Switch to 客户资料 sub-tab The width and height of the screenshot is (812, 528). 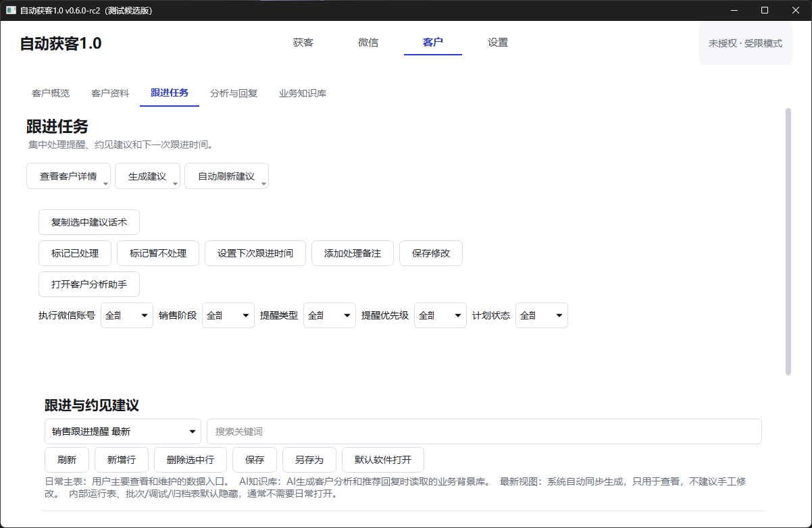pos(110,93)
